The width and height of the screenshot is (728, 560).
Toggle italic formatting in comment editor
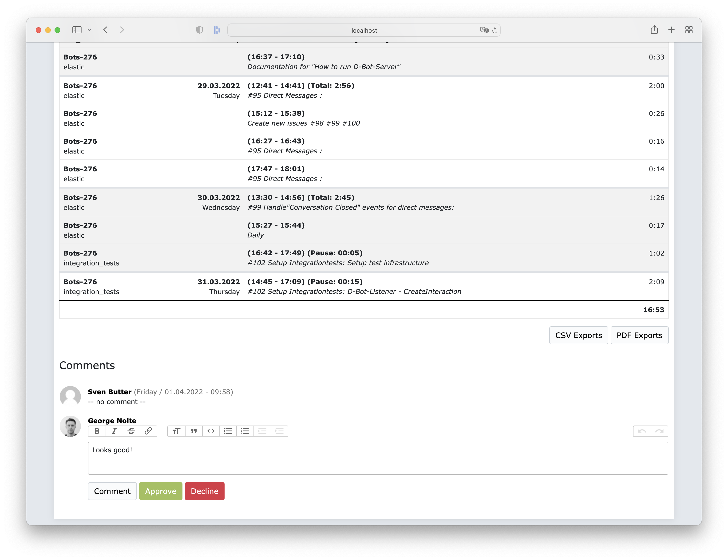[114, 431]
